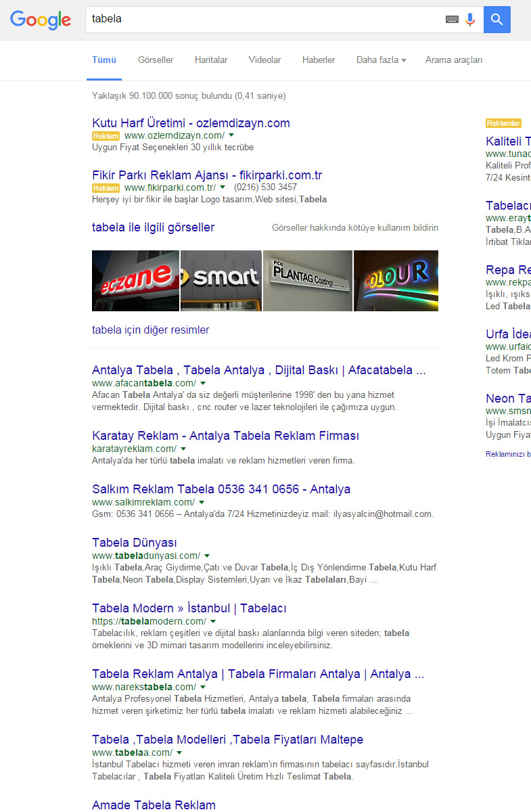Expand arrow next to www.tabelaa.com/
This screenshot has width=531, height=812.
pyautogui.click(x=179, y=752)
